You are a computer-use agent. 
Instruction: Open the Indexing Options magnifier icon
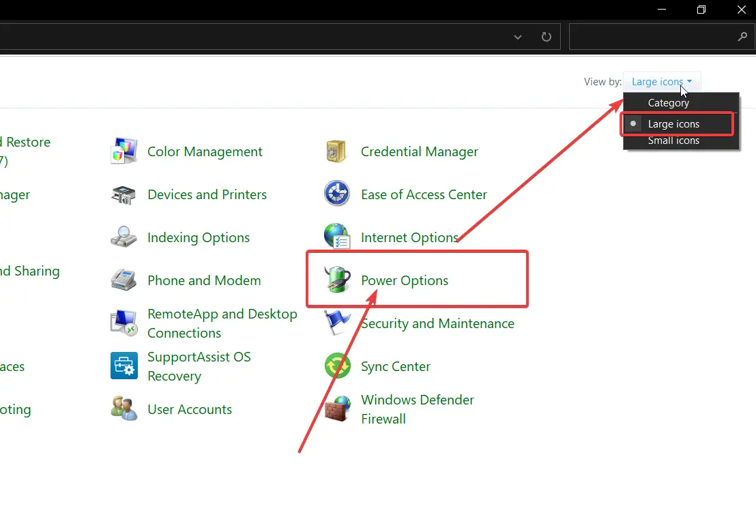tap(124, 237)
